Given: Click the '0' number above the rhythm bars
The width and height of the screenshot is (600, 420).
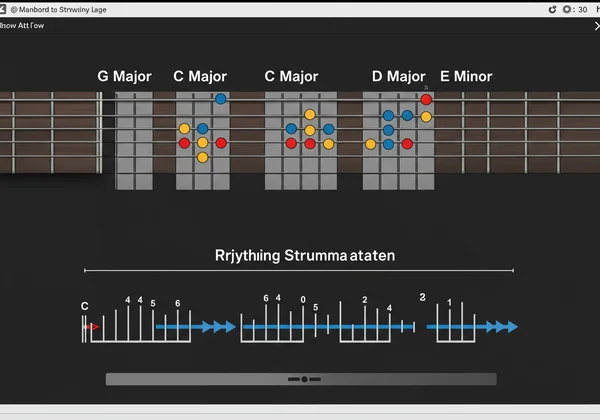Looking at the screenshot, I should (303, 300).
